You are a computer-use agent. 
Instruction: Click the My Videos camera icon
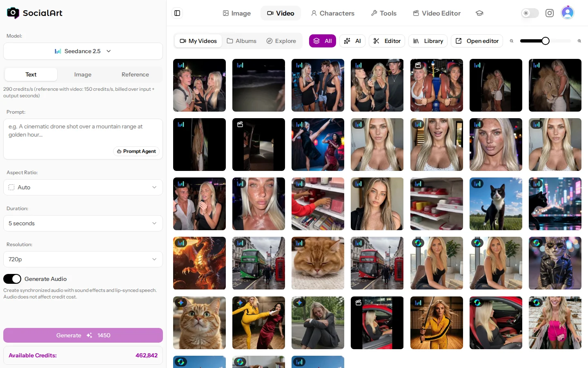pyautogui.click(x=183, y=41)
